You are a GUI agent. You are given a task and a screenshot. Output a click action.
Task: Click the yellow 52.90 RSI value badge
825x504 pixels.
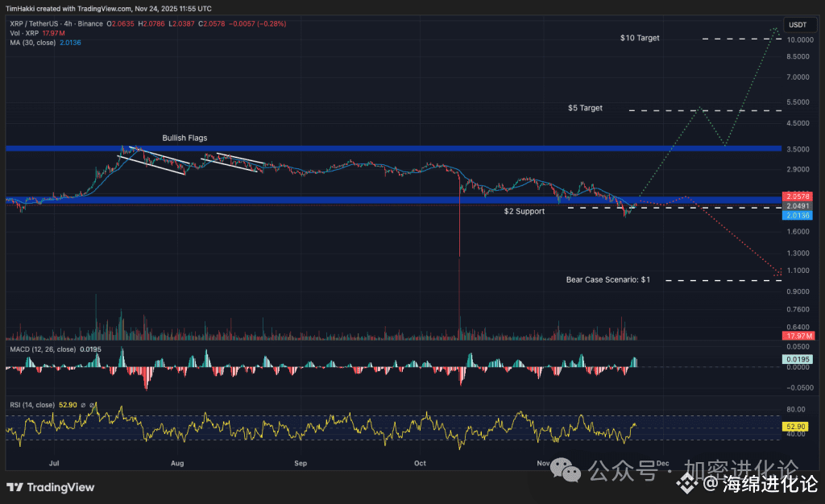[796, 426]
